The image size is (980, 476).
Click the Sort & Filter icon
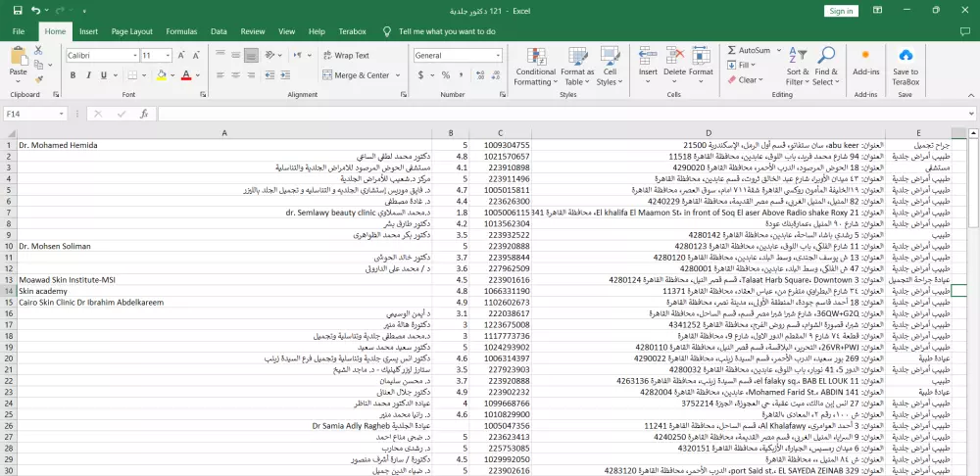pos(798,56)
